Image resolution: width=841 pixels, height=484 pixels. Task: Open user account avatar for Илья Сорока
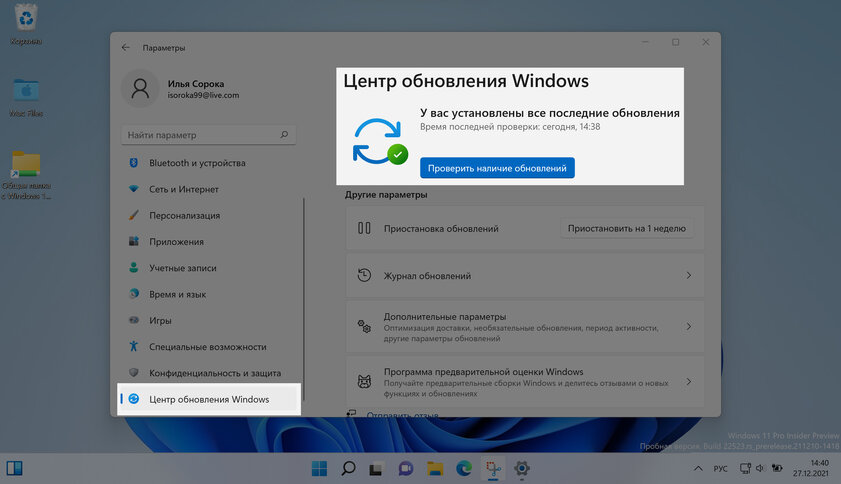point(141,89)
